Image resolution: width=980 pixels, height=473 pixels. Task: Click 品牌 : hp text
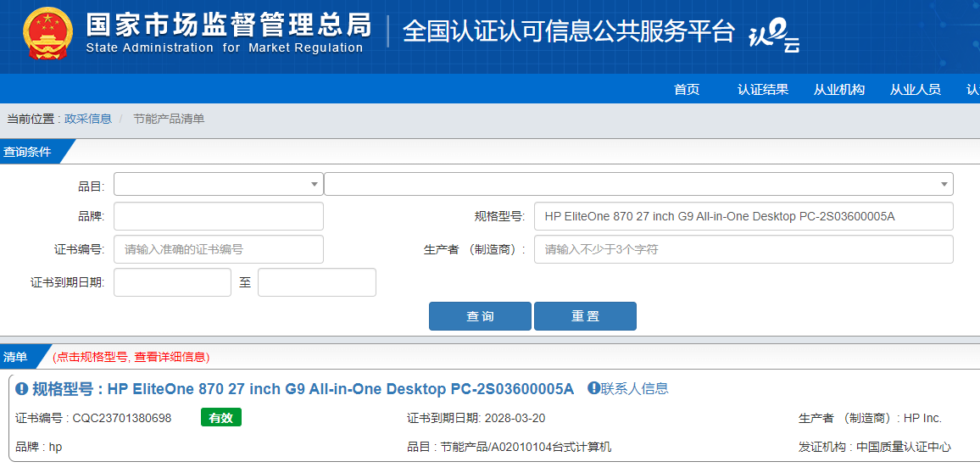(x=39, y=448)
